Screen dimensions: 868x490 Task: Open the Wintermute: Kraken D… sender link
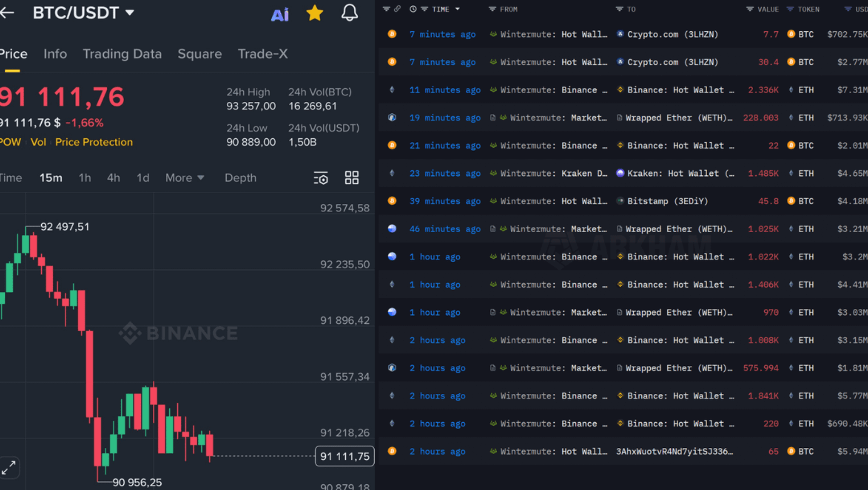point(554,173)
